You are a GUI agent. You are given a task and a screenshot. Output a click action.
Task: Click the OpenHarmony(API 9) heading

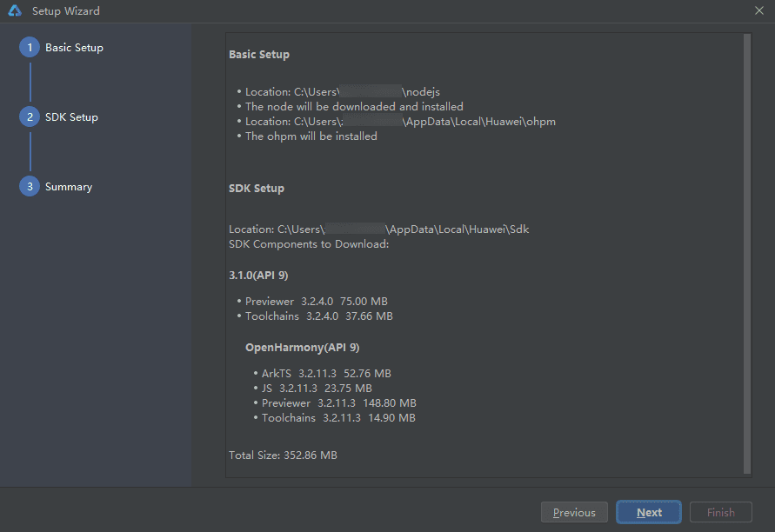(302, 348)
